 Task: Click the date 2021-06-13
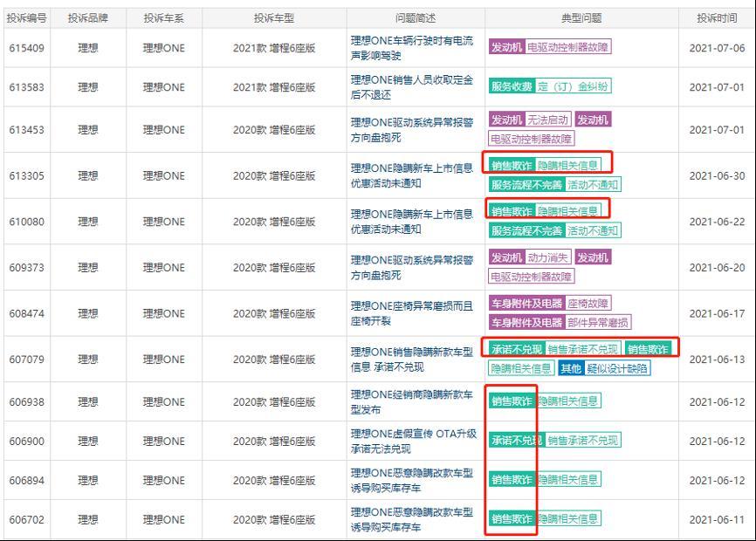click(x=717, y=360)
